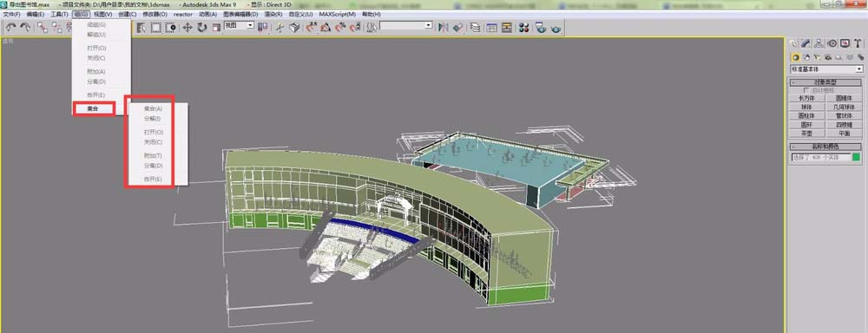
Task: Click the Use Pivot Point Center icon
Action: pos(262,27)
